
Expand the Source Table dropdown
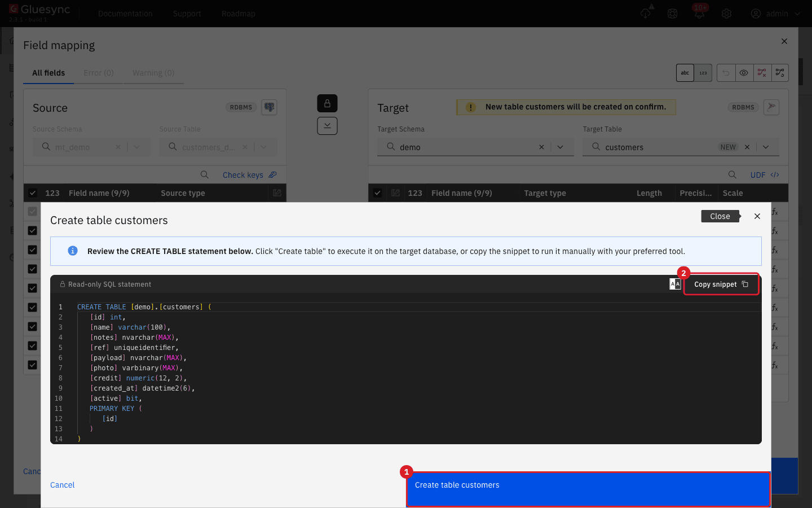[x=264, y=147]
